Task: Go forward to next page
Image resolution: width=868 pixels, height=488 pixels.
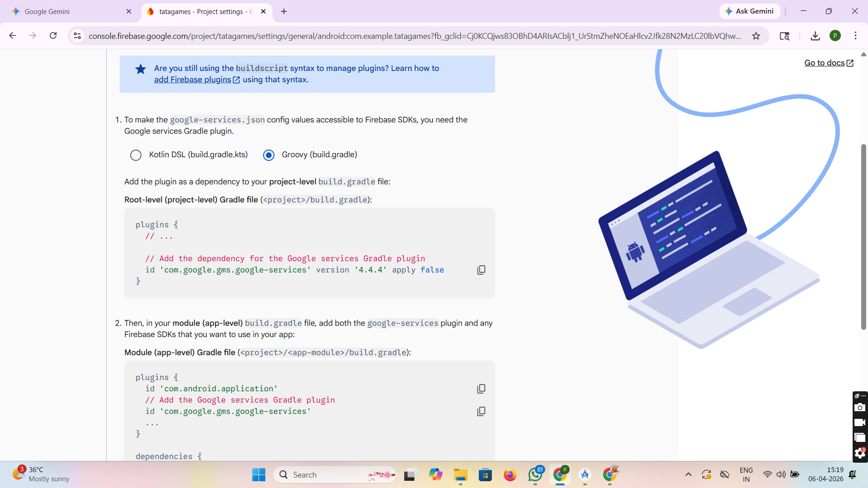Action: coord(33,36)
